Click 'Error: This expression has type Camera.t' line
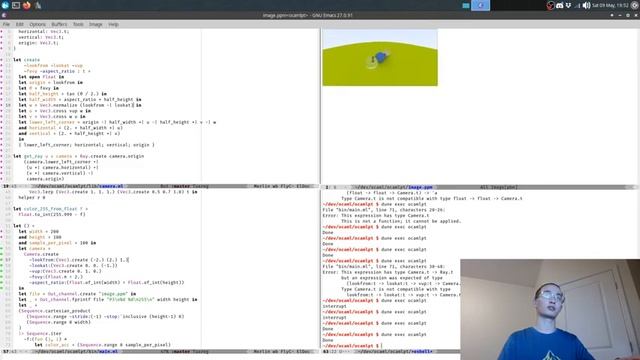Screen dimensions: 640x360 tap(376, 215)
